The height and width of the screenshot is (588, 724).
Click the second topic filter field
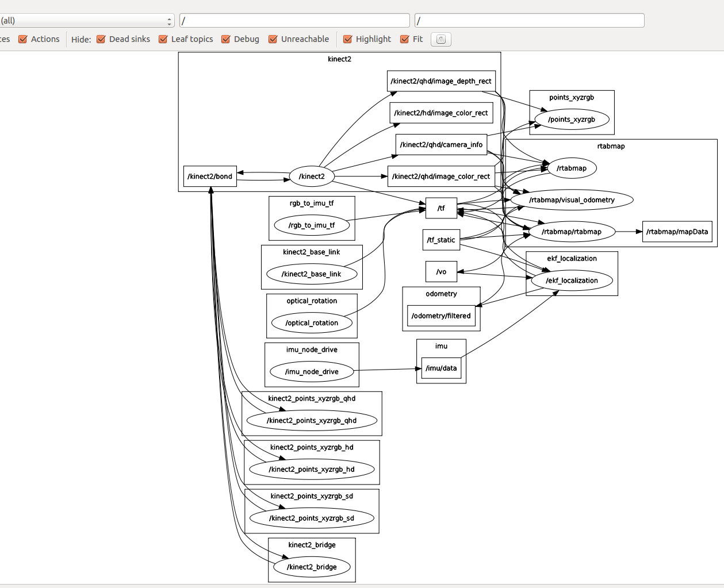[x=529, y=21]
